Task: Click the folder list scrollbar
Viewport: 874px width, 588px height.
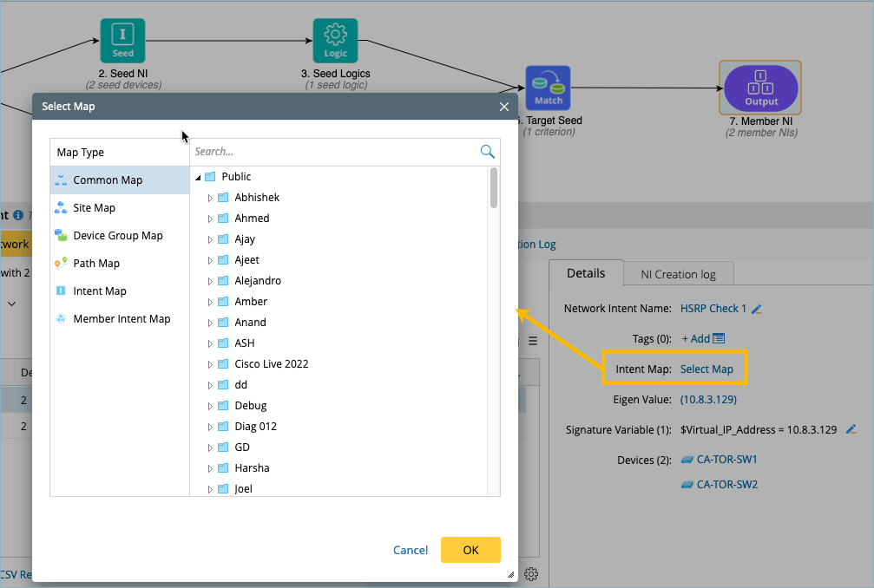Action: (494, 189)
